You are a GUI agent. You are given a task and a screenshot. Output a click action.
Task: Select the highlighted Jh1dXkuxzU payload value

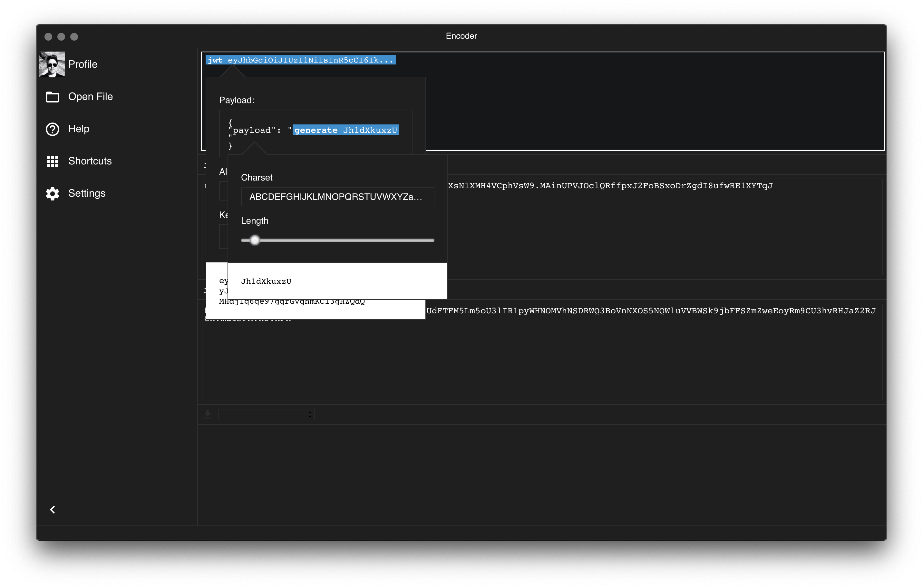[370, 130]
